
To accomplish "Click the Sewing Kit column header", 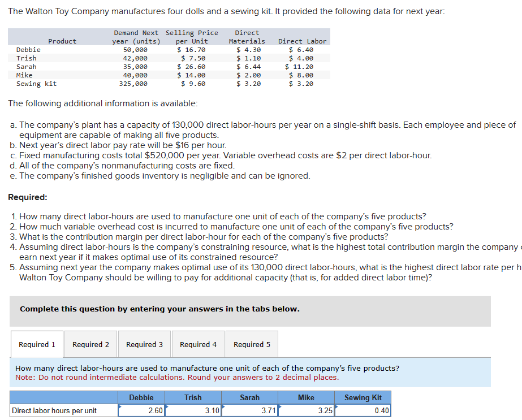I will pos(363,398).
